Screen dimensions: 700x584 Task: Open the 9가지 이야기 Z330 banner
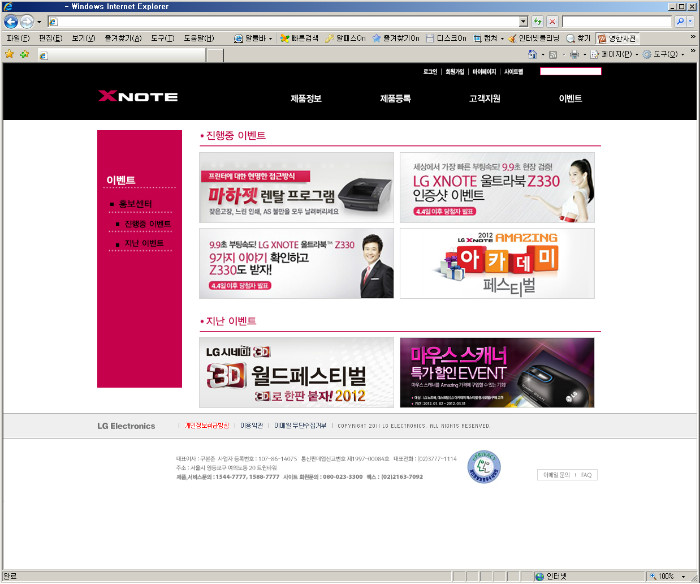pyautogui.click(x=296, y=263)
